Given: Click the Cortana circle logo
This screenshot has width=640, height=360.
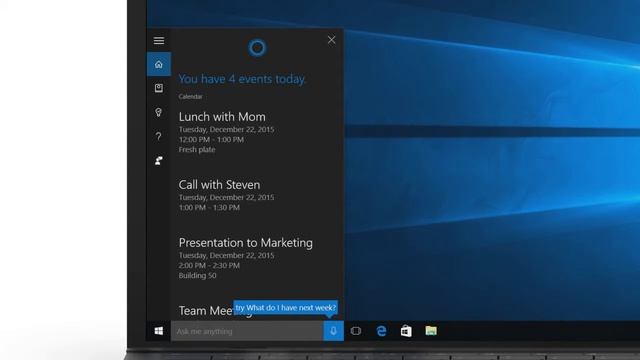Looking at the screenshot, I should 257,48.
